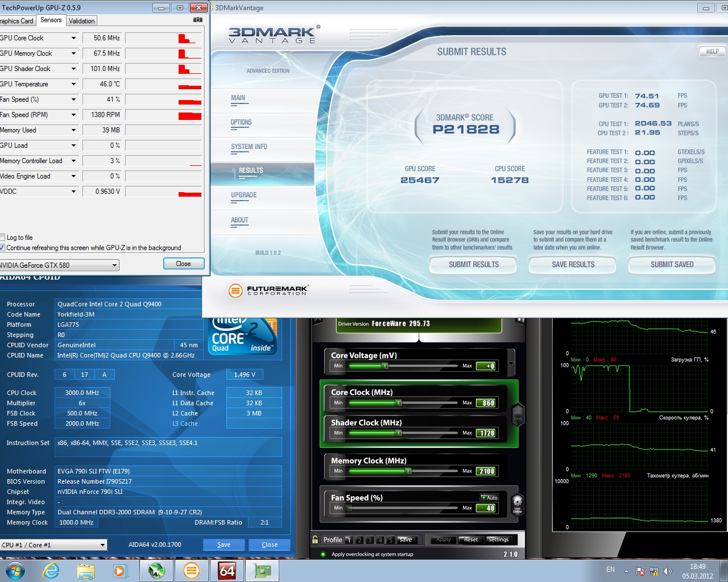Click the SUBMIT RESULTS button
Image resolution: width=728 pixels, height=582 pixels.
coord(473,265)
